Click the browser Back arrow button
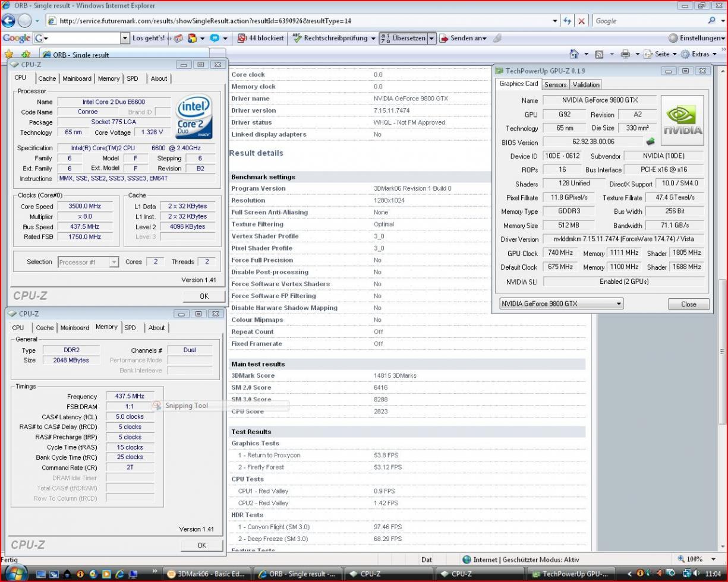This screenshot has height=582, width=728. tap(8, 21)
